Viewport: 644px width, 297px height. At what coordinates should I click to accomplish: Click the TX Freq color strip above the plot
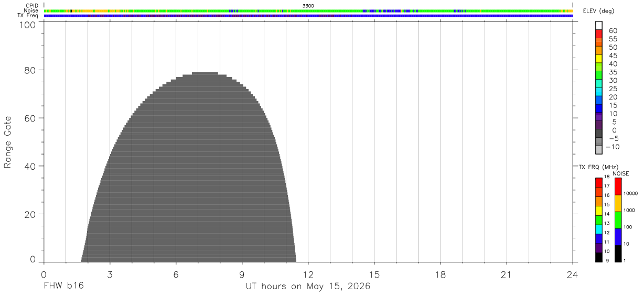308,16
